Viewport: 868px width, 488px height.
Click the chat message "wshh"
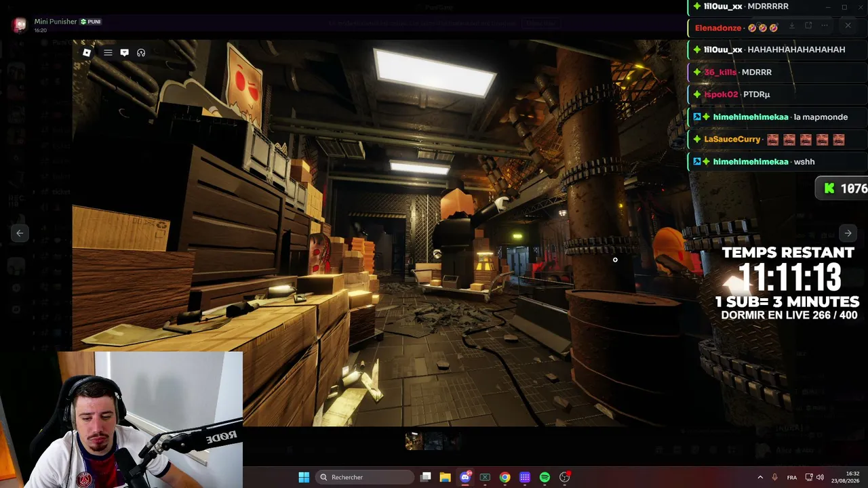pos(804,161)
